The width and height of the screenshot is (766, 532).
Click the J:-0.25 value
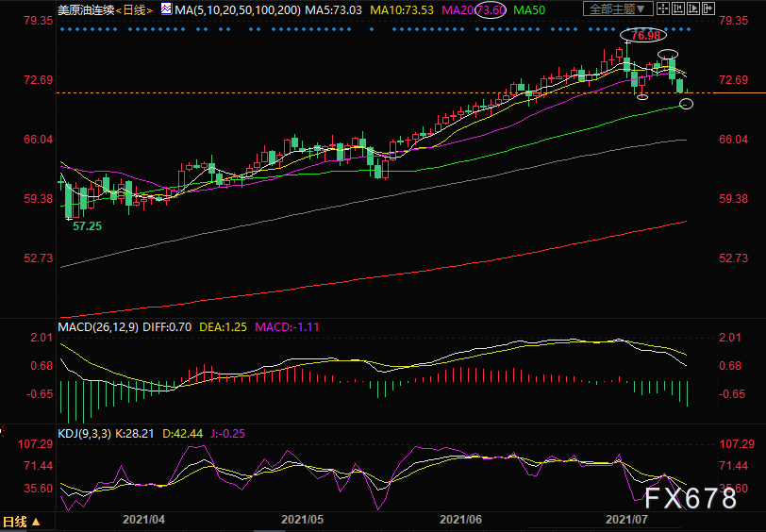click(227, 433)
